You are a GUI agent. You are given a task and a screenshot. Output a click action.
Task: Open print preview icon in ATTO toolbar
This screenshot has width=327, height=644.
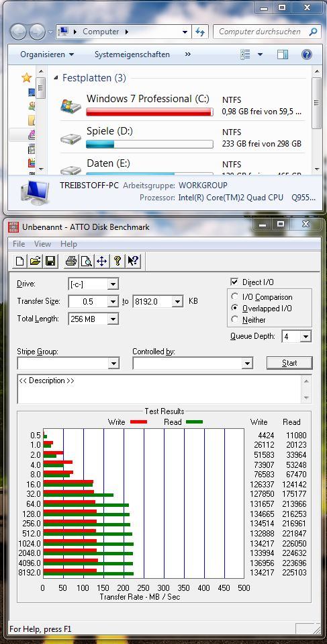point(87,261)
